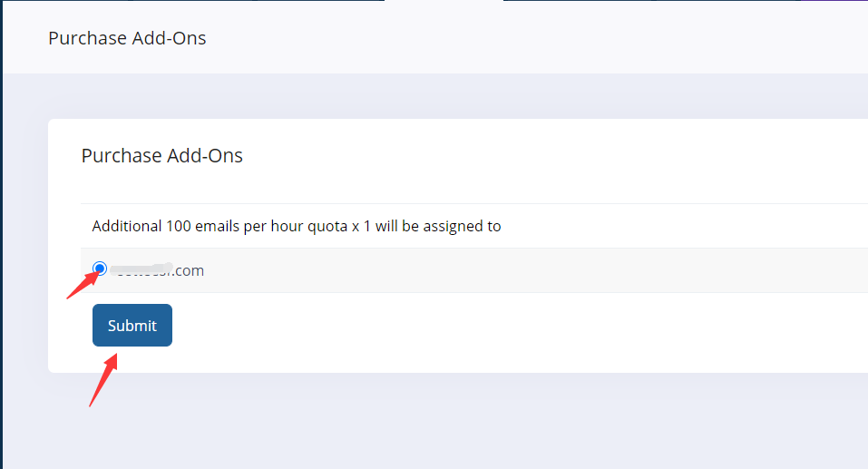Click the Purchase Add-Ons title in top header
Screen dimensions: 868x469
[x=127, y=38]
